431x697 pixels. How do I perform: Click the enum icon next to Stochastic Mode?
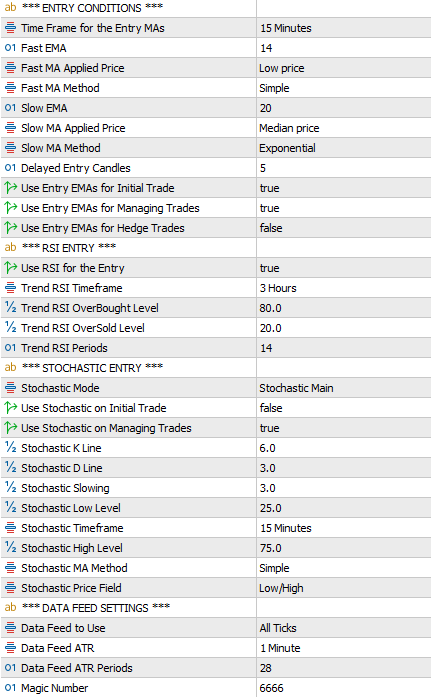pyautogui.click(x=10, y=388)
